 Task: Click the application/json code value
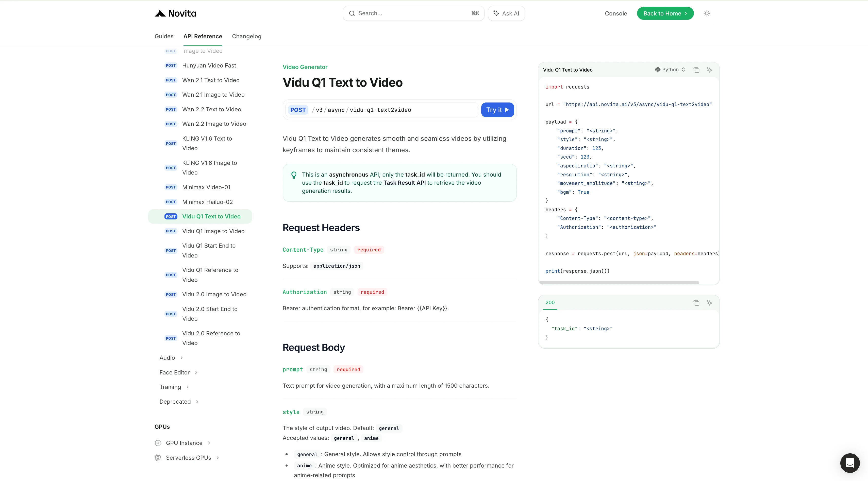pos(337,266)
